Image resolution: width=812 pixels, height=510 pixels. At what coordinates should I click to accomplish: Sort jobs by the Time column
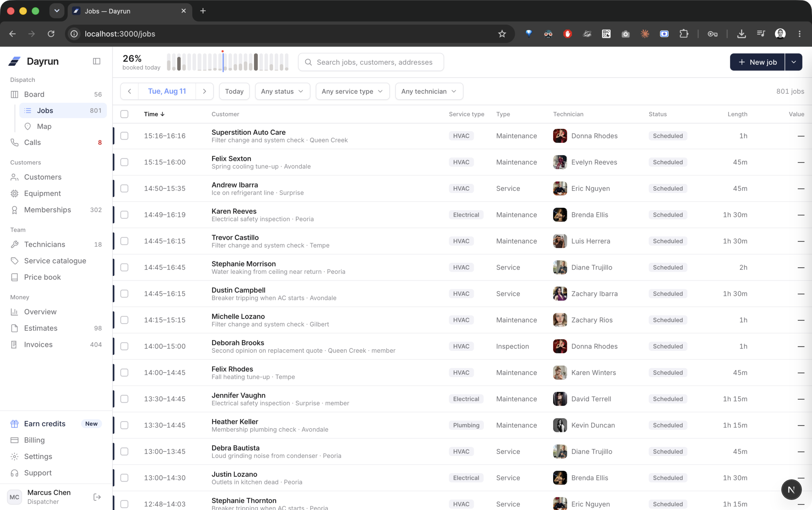154,114
